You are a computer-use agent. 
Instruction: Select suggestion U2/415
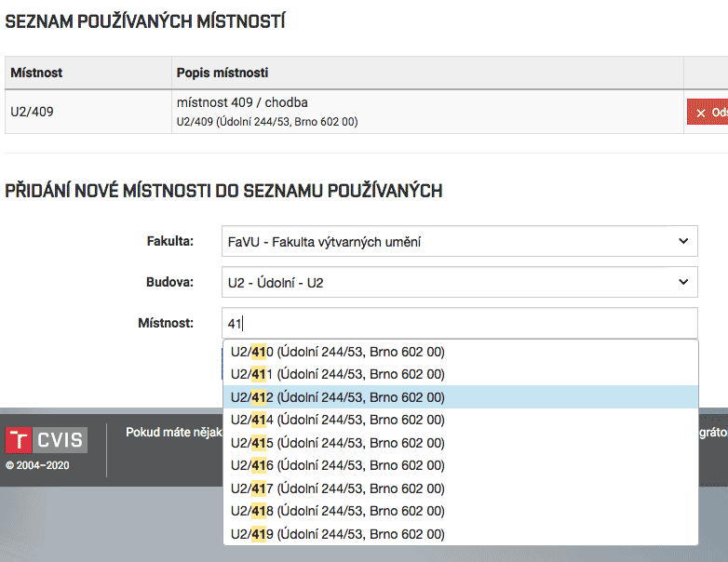(461, 443)
